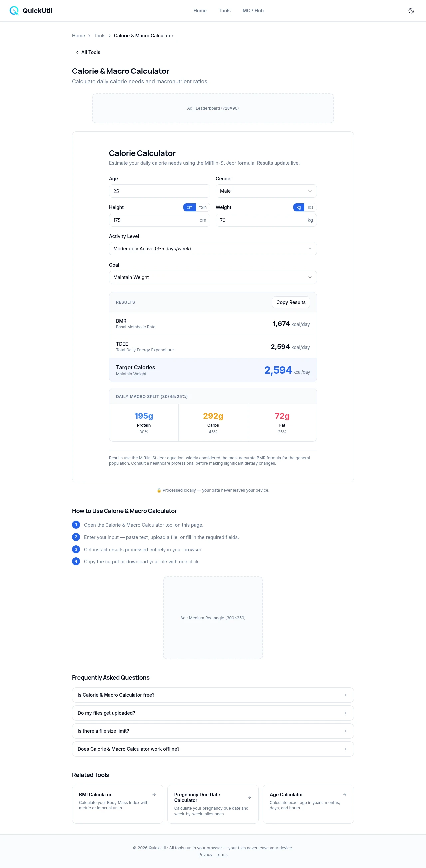
Task: Click arrow icon on BMI Calculator card
Action: pyautogui.click(x=154, y=794)
